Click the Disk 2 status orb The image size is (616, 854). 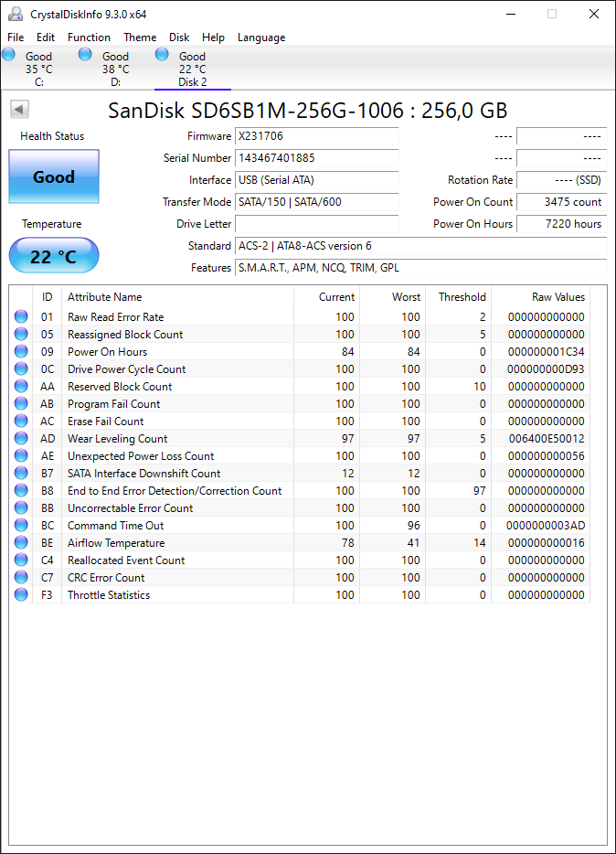162,54
